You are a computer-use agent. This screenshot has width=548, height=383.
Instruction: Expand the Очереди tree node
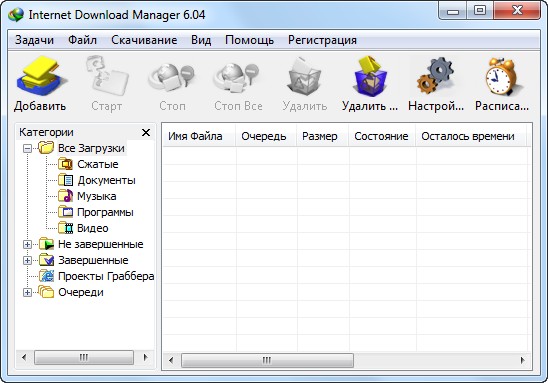point(27,292)
